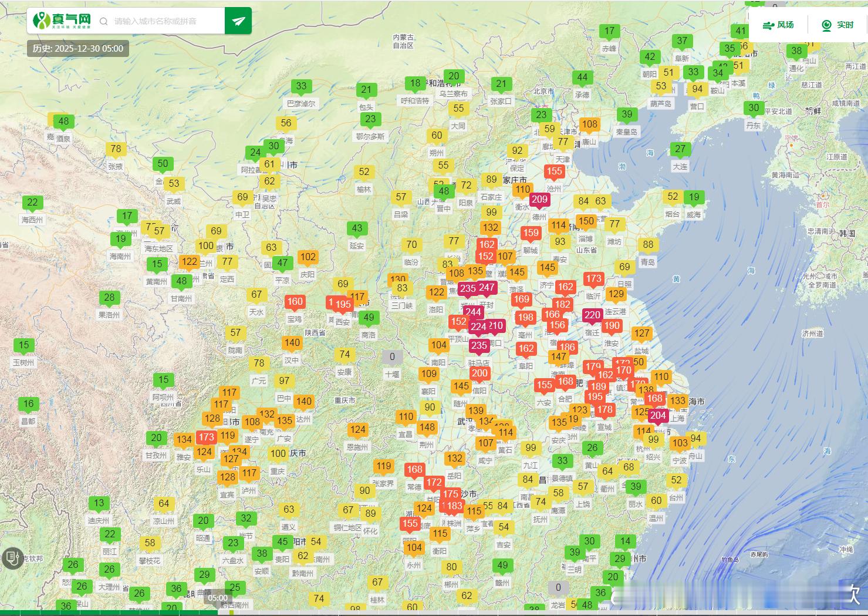The width and height of the screenshot is (868, 616).
Task: Click the gray 0 marker above 十堰
Action: [x=392, y=356]
